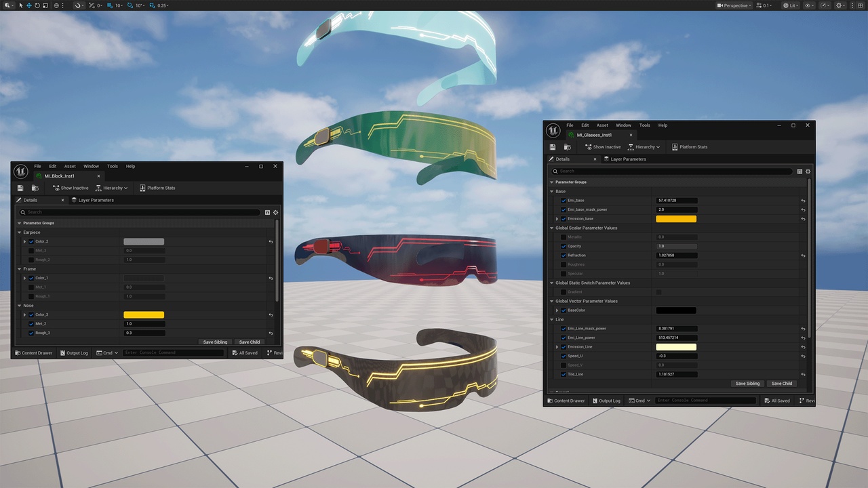Screen dimensions: 868x488
Task: Collapse Global Scalar Parameter Values group
Action: click(552, 228)
